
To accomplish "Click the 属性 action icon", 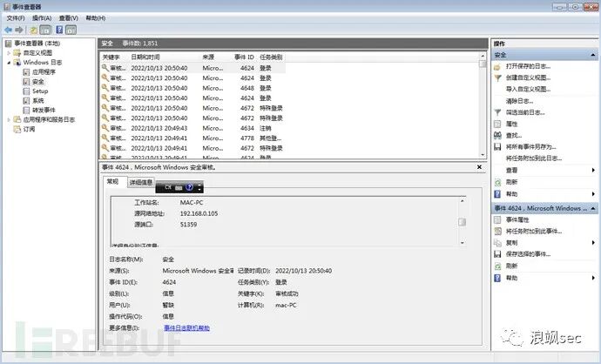I will 497,125.
